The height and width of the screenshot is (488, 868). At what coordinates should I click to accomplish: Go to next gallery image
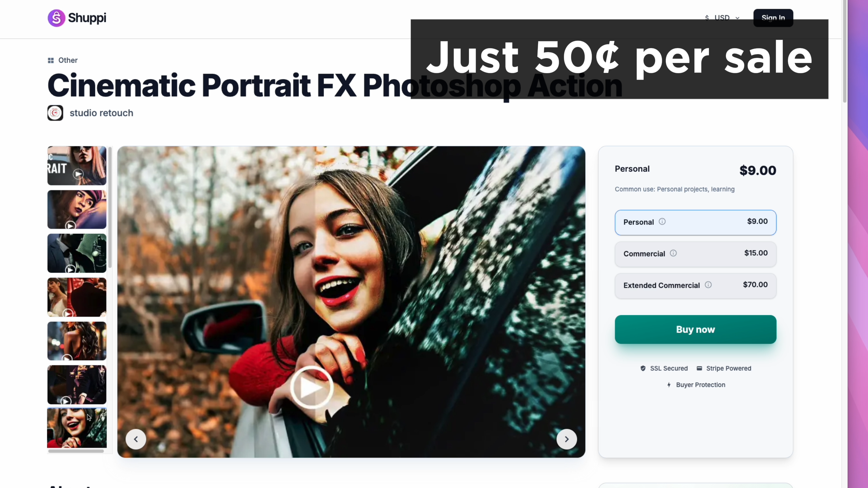[x=566, y=439]
